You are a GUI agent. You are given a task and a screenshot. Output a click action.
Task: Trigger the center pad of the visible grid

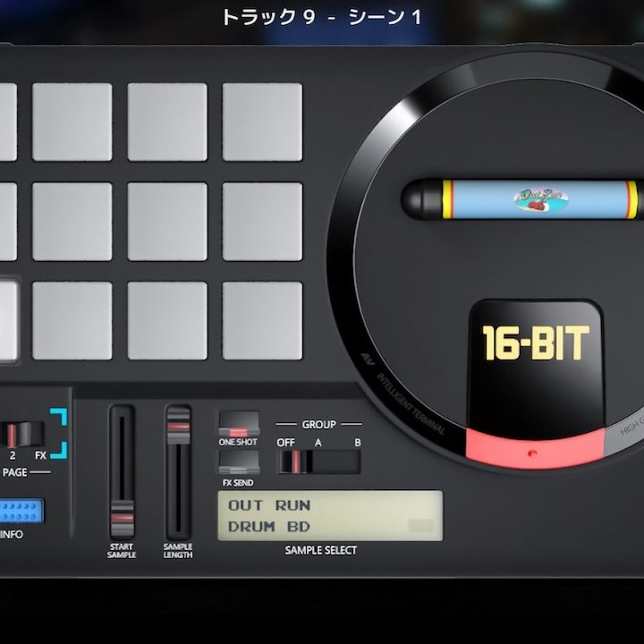167,222
